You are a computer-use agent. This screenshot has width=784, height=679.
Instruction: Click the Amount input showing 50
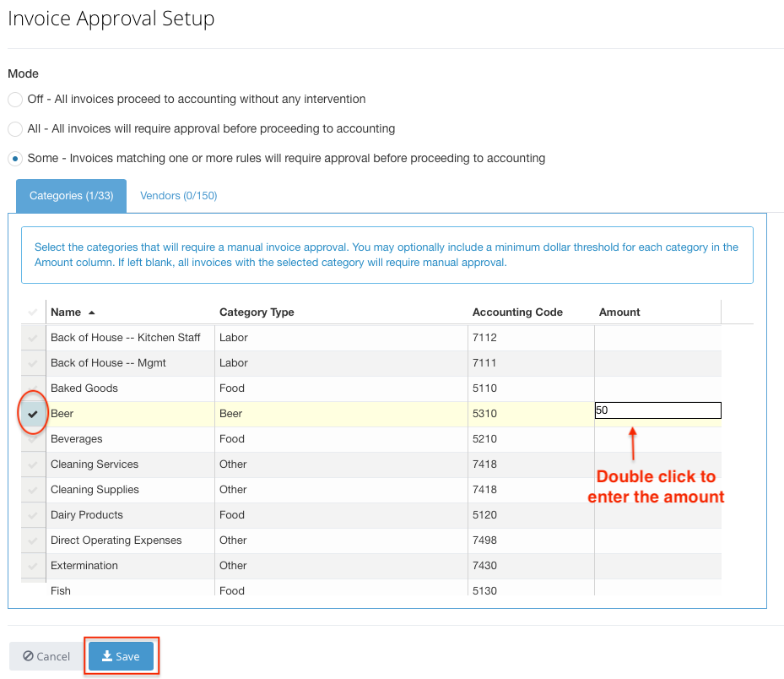pyautogui.click(x=657, y=410)
